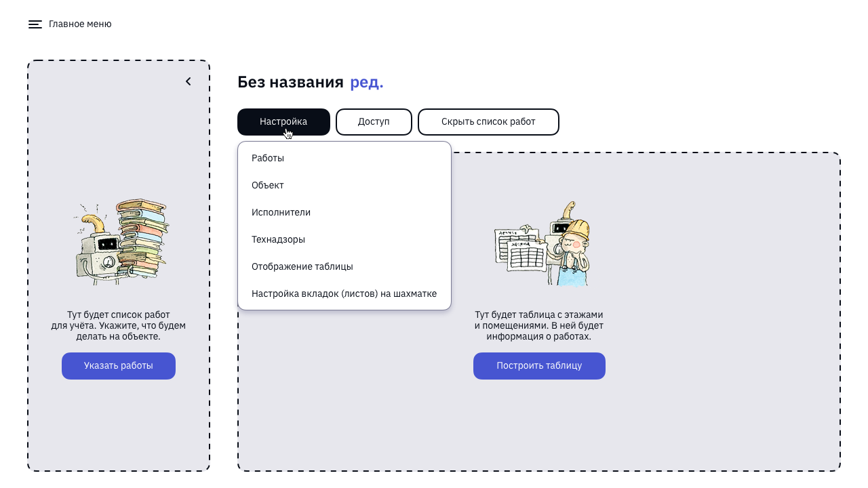Click the Главное меню label
This screenshot has height=488, width=868.
pos(80,24)
